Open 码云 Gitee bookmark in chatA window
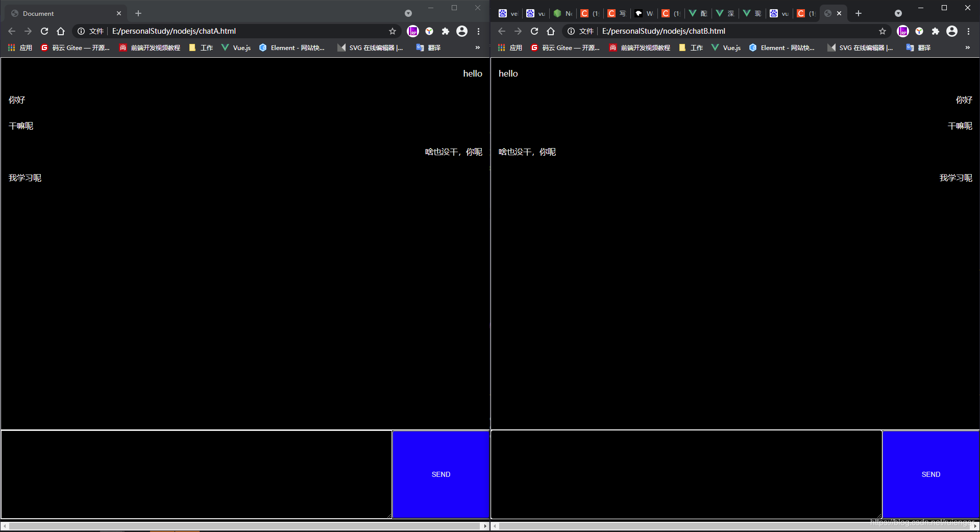980x532 pixels. click(76, 47)
